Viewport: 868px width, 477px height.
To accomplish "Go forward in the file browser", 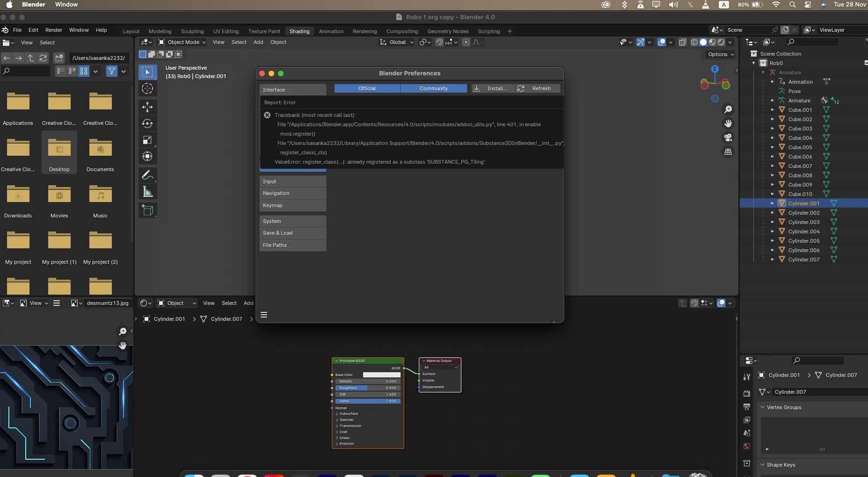I will 19,58.
